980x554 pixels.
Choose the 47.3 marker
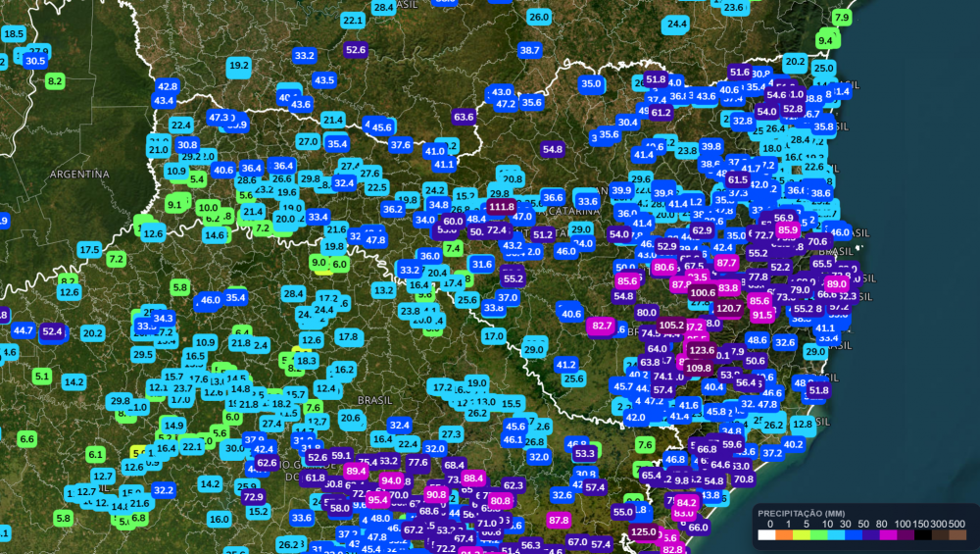click(219, 117)
